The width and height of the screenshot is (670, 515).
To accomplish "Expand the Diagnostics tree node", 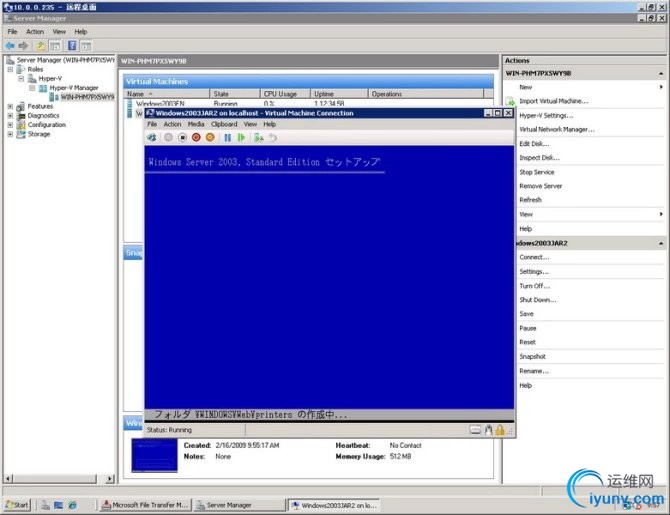I will tap(10, 116).
